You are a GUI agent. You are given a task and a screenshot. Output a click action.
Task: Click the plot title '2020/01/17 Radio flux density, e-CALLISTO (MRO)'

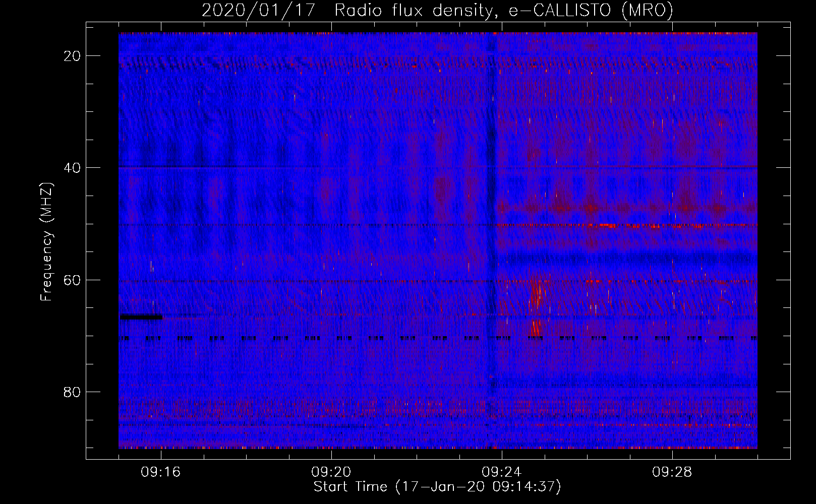tap(437, 11)
